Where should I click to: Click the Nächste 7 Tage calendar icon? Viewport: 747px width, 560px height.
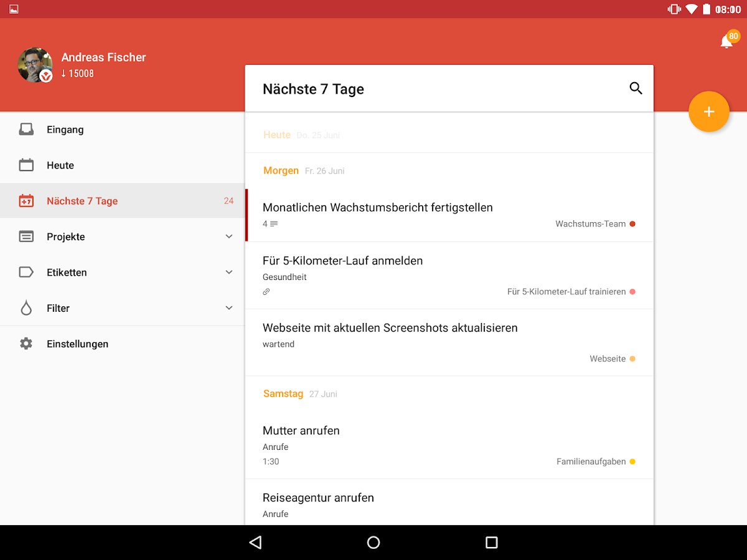point(26,200)
